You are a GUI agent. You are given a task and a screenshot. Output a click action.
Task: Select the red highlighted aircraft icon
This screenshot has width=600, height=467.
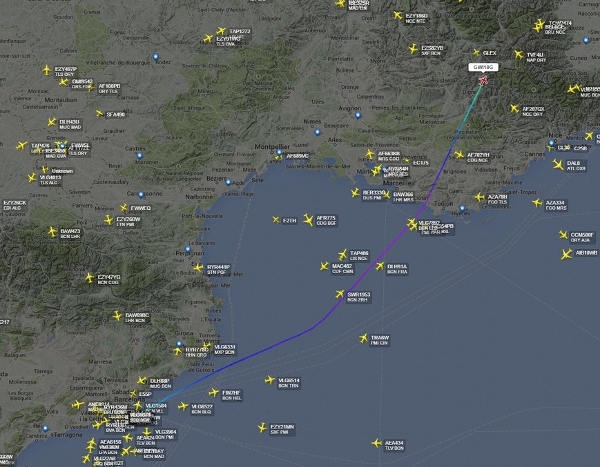tap(483, 80)
